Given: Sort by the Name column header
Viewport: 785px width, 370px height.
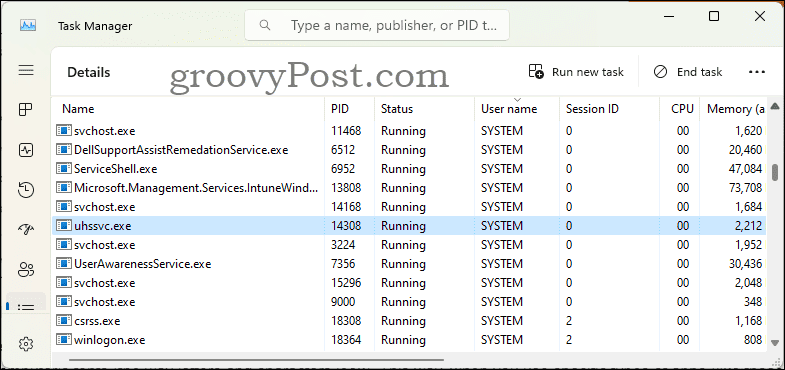Looking at the screenshot, I should [x=188, y=109].
